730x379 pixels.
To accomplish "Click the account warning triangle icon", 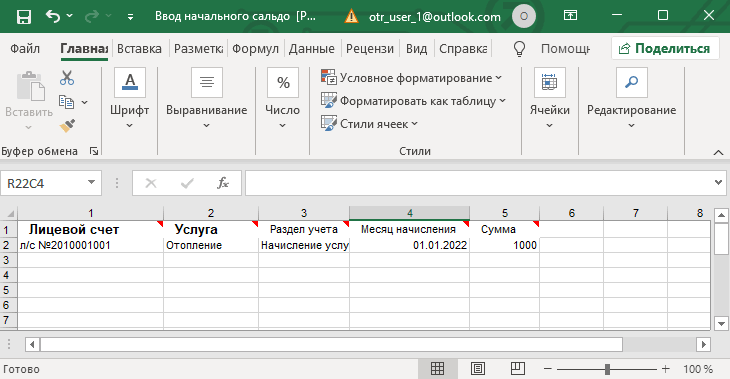I will click(351, 17).
